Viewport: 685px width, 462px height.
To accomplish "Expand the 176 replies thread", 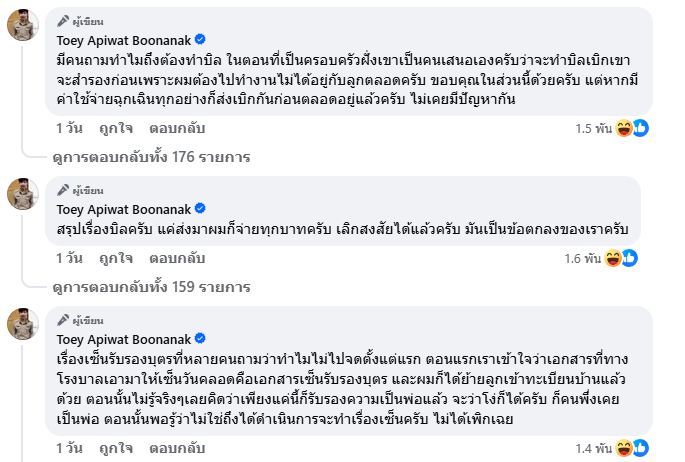I will click(150, 157).
